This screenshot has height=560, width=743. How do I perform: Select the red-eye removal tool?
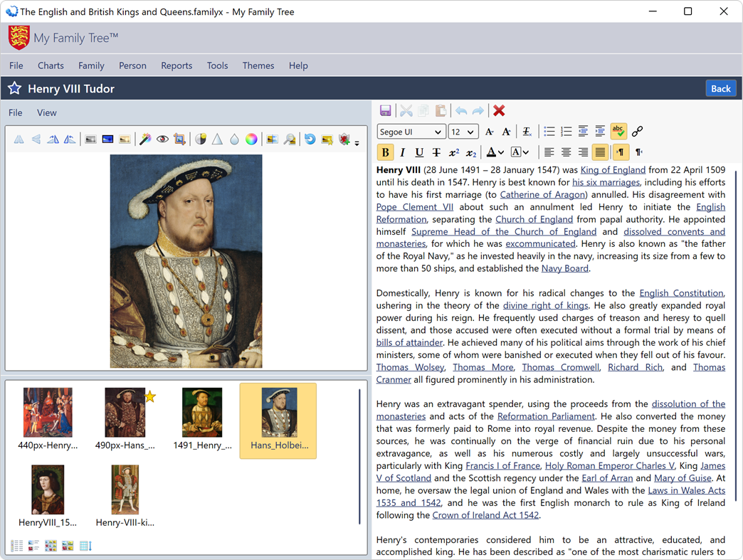[x=162, y=139]
